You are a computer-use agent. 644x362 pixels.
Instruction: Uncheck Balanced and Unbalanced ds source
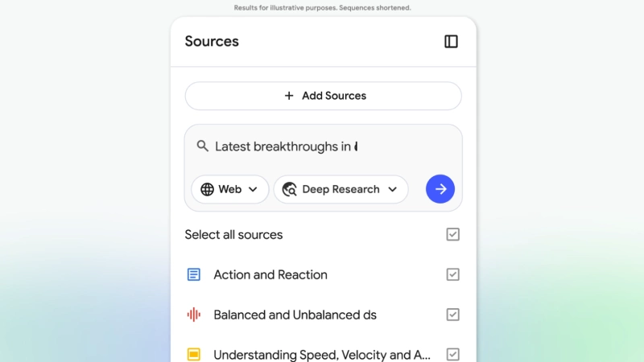pyautogui.click(x=453, y=315)
